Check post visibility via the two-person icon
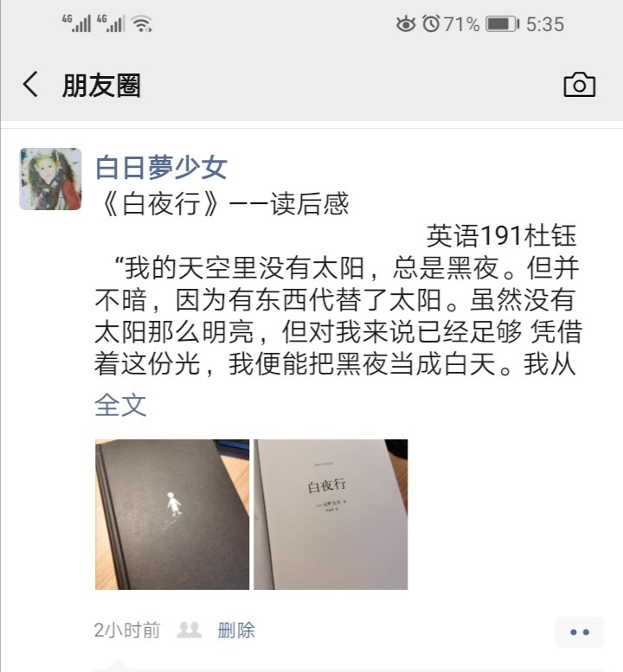 coord(189,630)
